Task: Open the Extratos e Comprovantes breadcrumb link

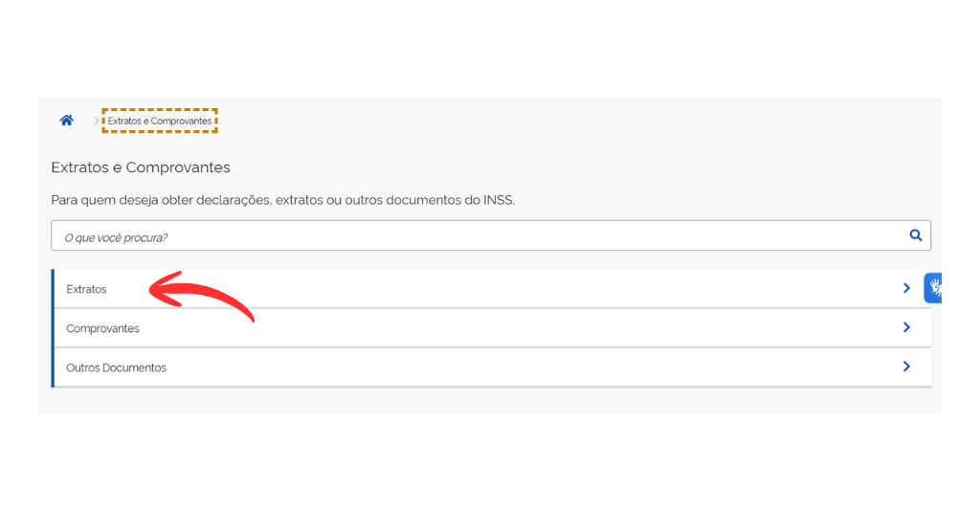Action: [x=160, y=122]
